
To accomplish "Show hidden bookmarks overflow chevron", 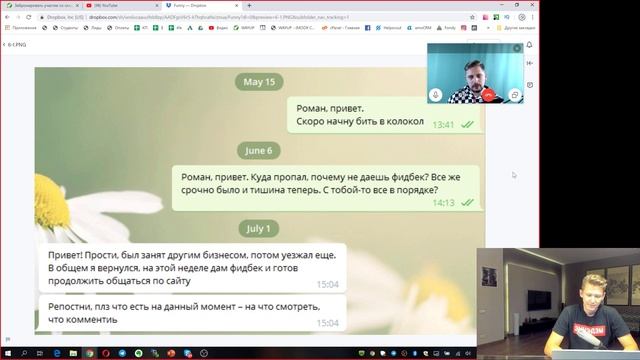I will click(x=488, y=28).
